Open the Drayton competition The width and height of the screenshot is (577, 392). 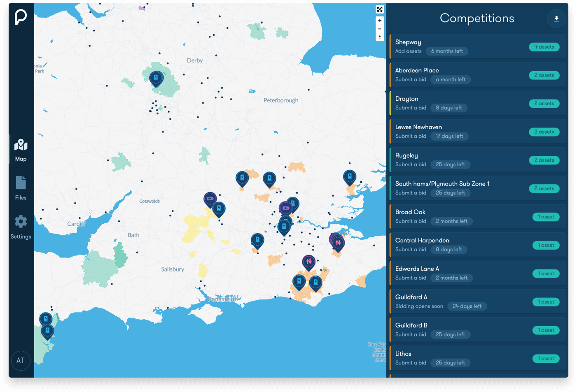click(x=477, y=103)
